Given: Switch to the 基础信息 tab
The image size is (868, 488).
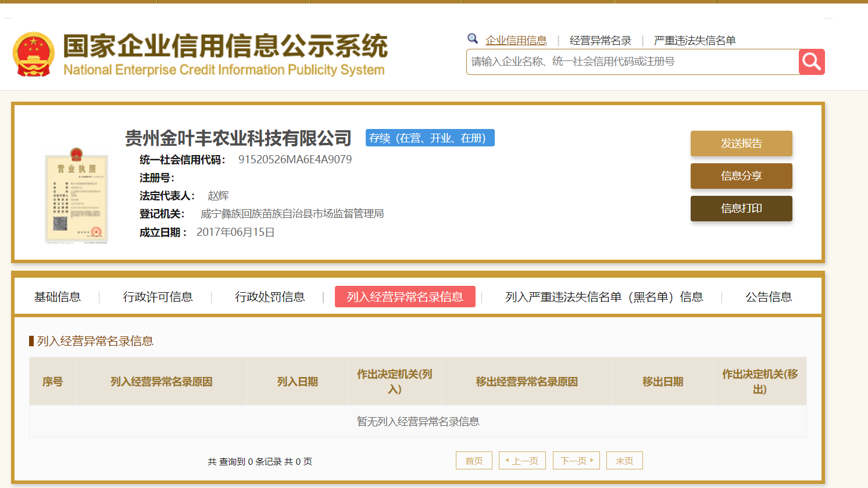Looking at the screenshot, I should (x=57, y=297).
